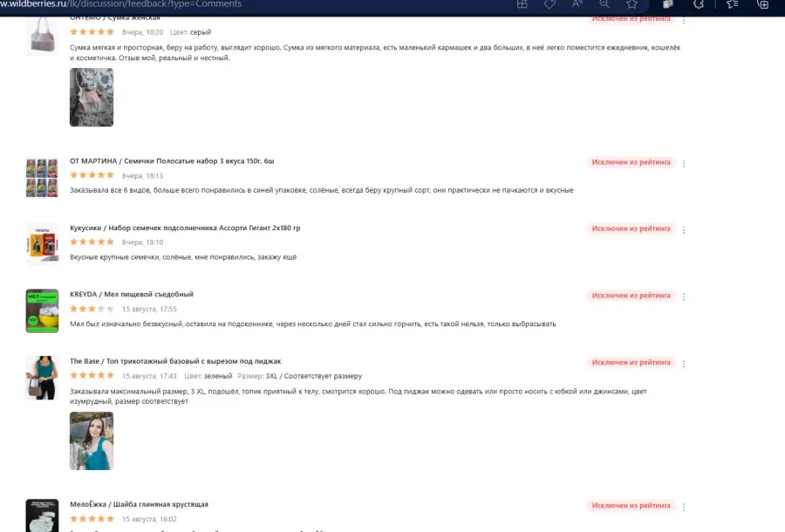
Task: Open Кукусики seeds product thumbnail
Action: [x=42, y=244]
